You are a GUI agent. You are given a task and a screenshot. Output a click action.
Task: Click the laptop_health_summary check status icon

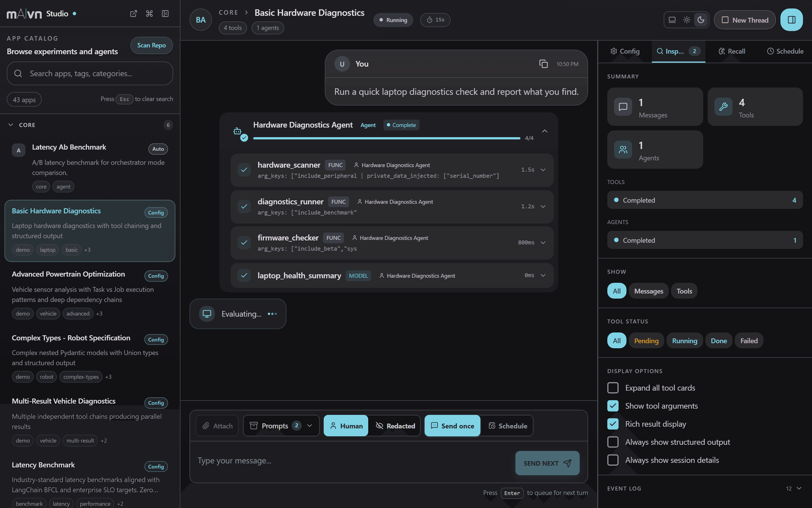(244, 275)
